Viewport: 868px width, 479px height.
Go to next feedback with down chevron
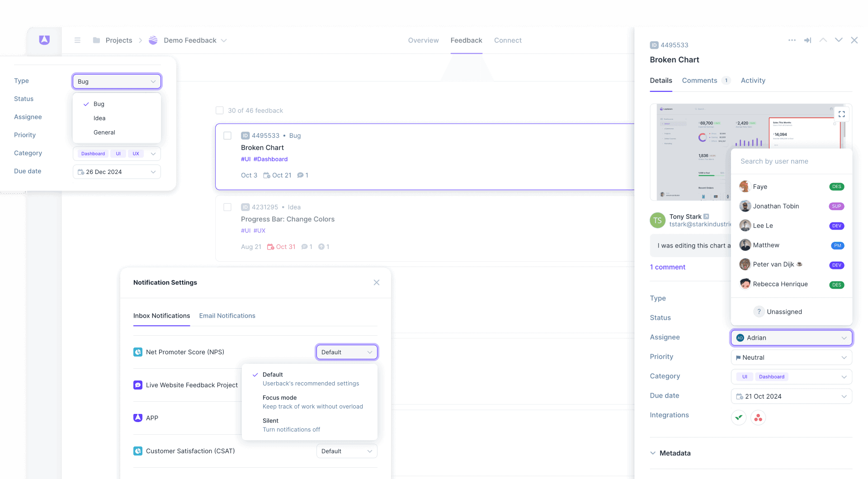(x=839, y=40)
